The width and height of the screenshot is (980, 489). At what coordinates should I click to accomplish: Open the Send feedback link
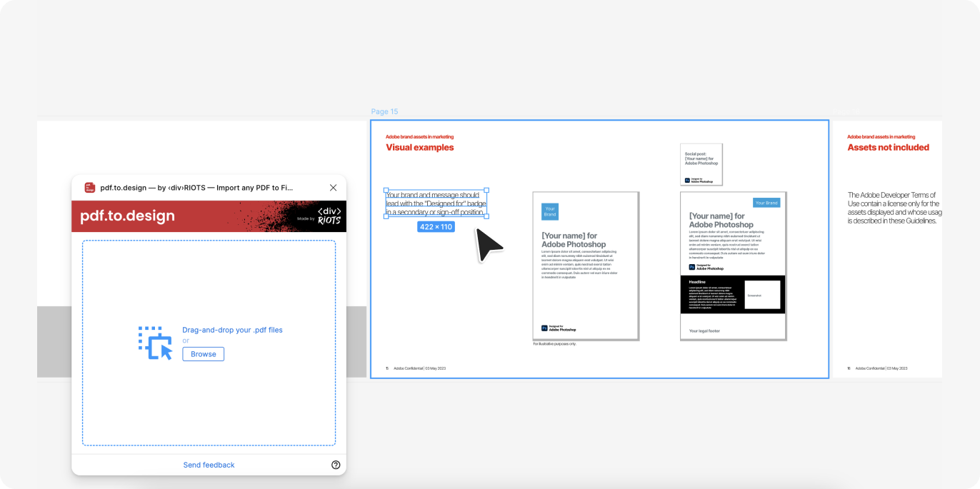209,465
